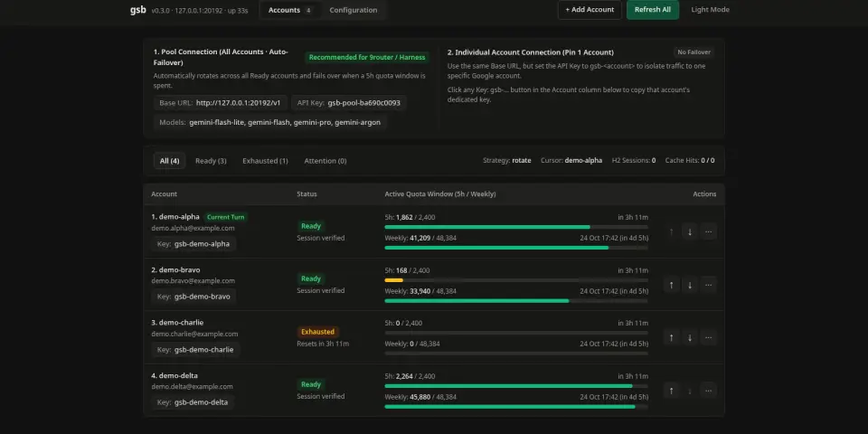Click the gsb app logo
Screen dimensions: 868x434
(138, 9)
